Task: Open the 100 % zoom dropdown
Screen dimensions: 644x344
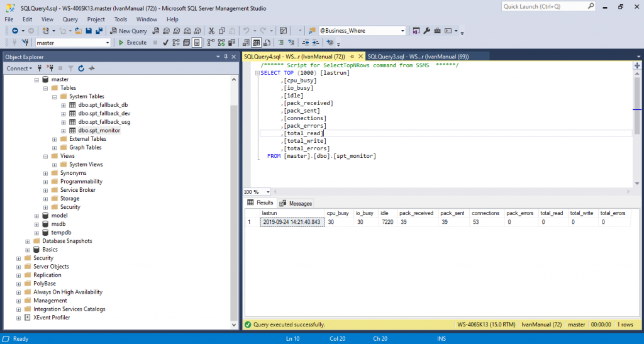Action: pos(268,192)
